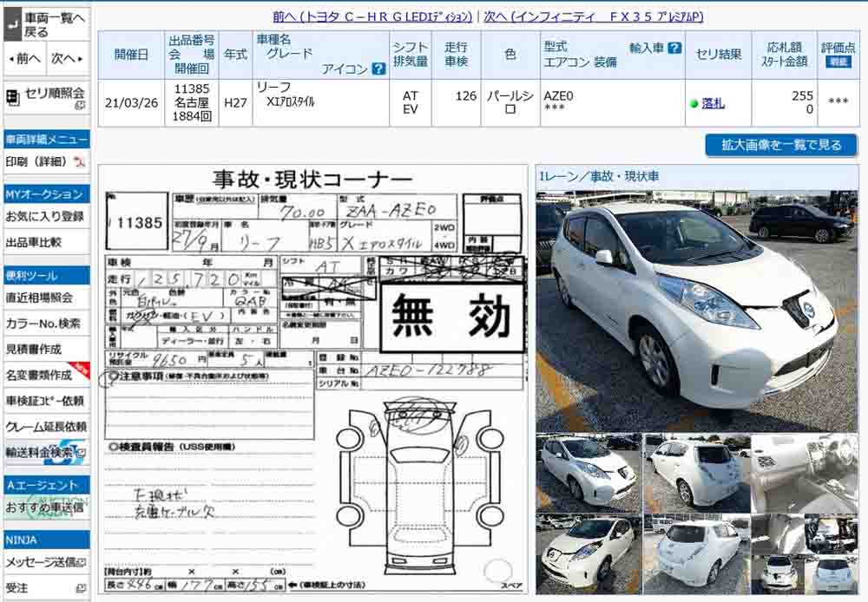The image size is (868, 602).
Task: Go to next vehicle with 次へ button
Action: coord(67,58)
